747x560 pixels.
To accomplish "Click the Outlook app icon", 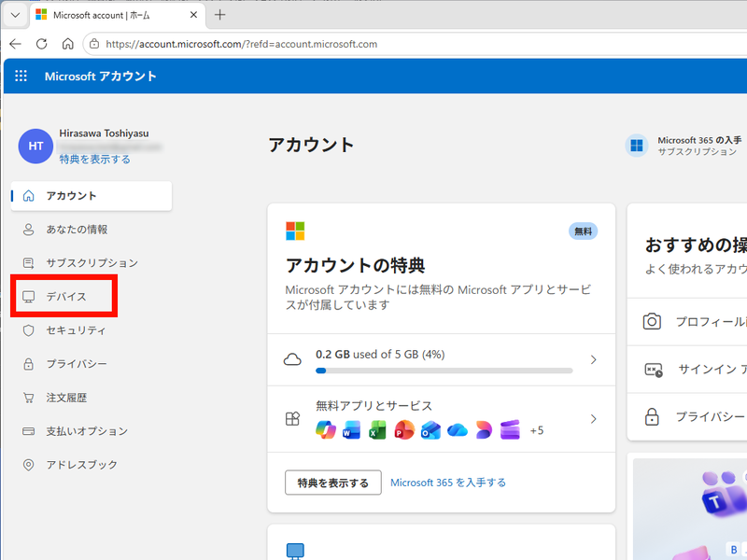I will point(430,430).
